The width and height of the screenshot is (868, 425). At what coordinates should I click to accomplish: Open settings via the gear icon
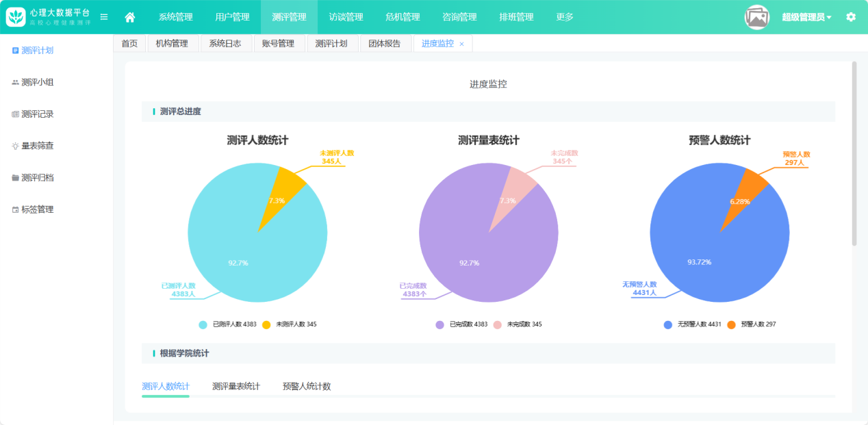pyautogui.click(x=851, y=17)
